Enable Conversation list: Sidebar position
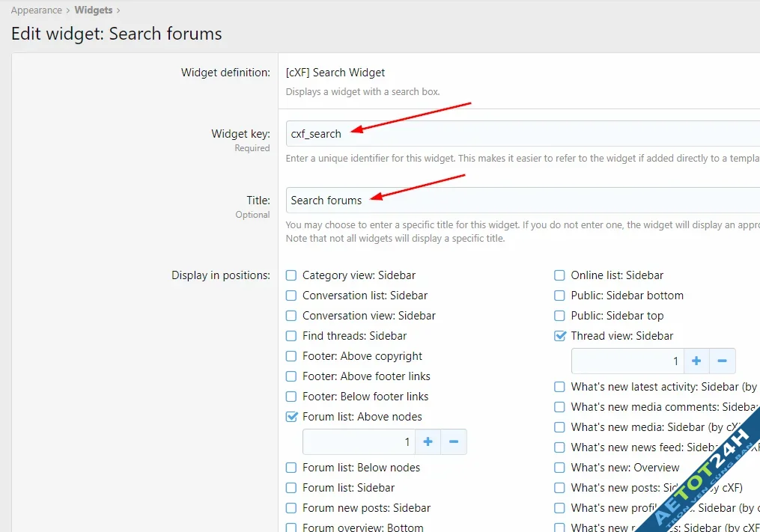Screen dimensions: 760x532 291,295
